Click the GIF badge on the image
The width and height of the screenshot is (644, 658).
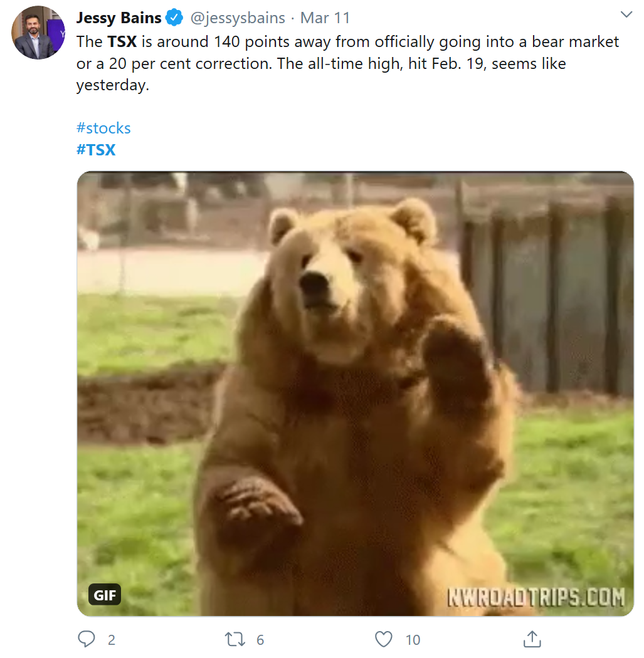(x=105, y=595)
